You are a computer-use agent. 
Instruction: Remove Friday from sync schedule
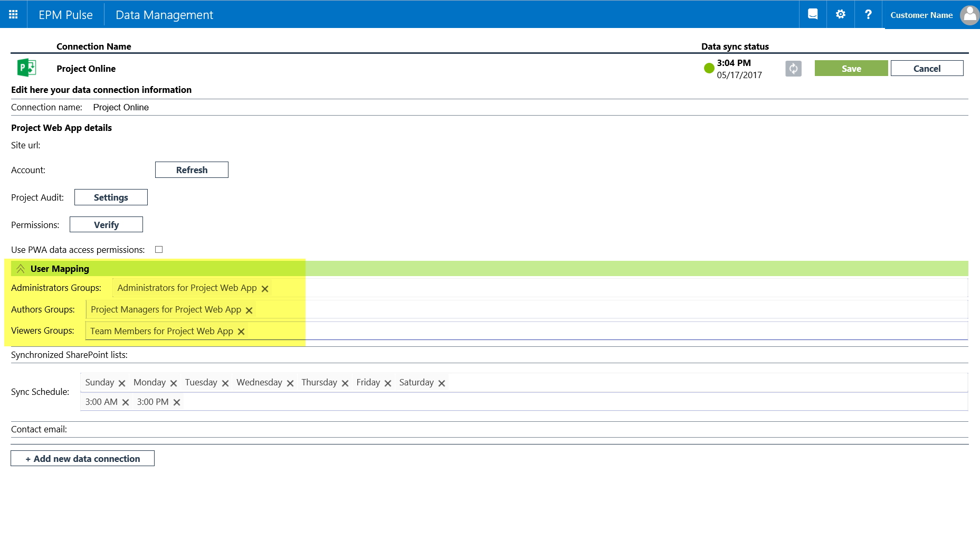tap(388, 383)
